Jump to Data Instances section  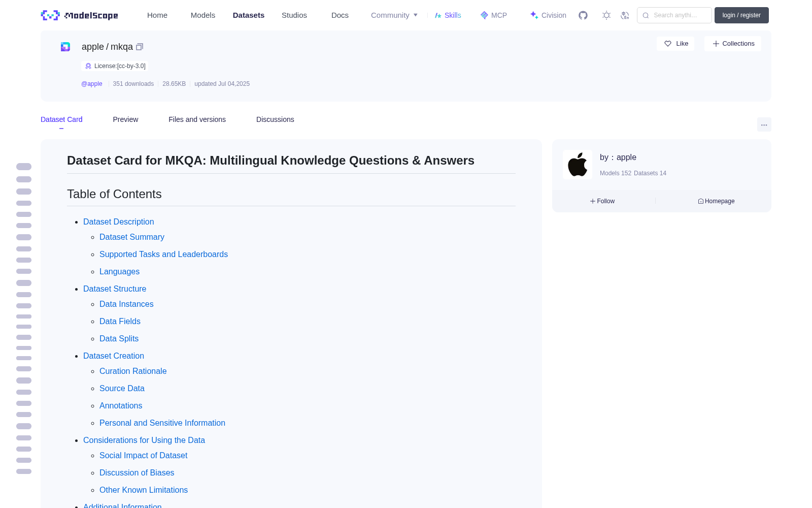click(x=126, y=304)
